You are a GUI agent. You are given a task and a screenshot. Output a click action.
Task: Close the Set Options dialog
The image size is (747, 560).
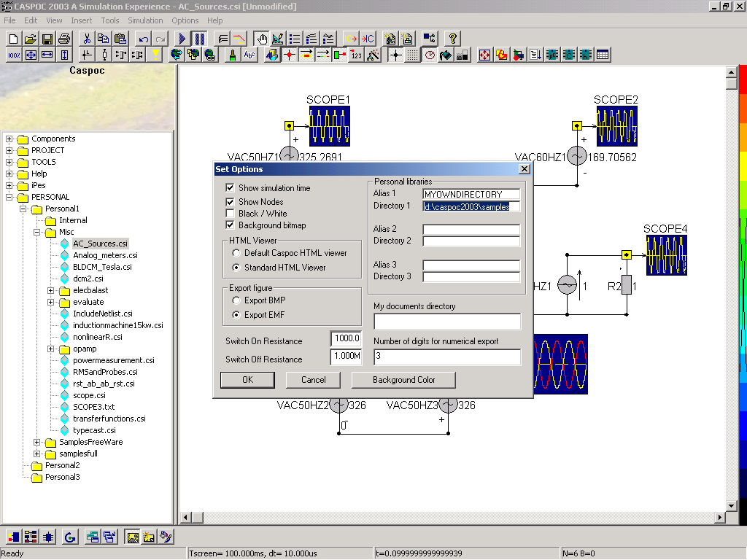click(524, 169)
